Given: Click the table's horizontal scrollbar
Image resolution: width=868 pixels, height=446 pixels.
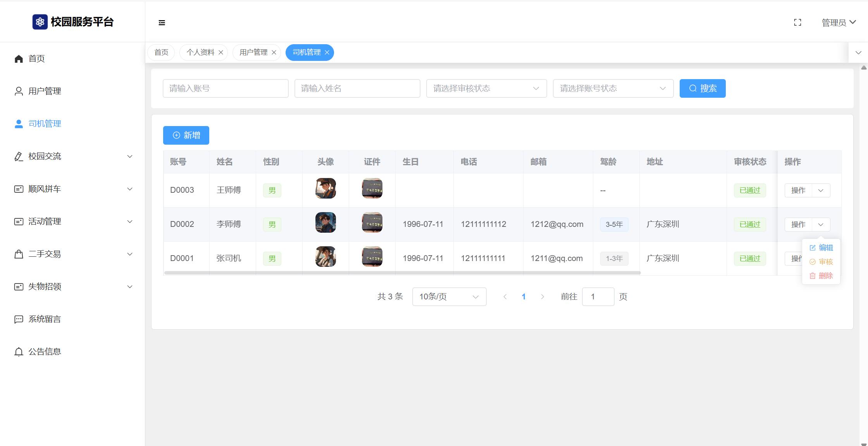Looking at the screenshot, I should 402,273.
